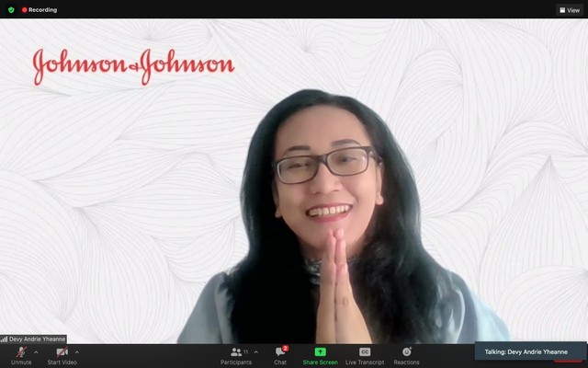Click the green encryption shield icon
The image size is (588, 368).
click(11, 10)
